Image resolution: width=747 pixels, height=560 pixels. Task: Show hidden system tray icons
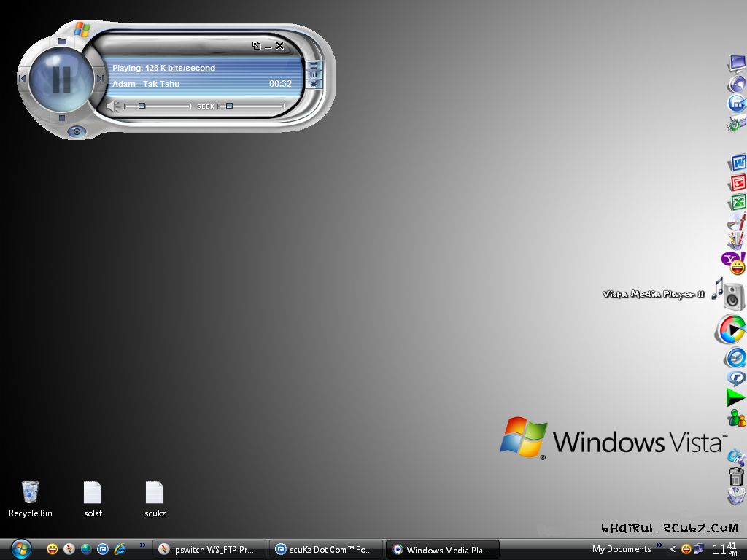(673, 550)
